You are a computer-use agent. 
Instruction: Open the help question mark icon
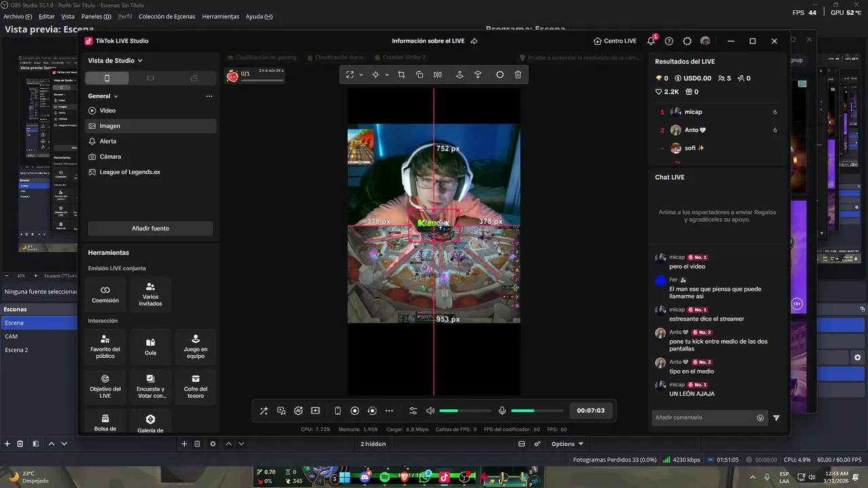[x=669, y=41]
